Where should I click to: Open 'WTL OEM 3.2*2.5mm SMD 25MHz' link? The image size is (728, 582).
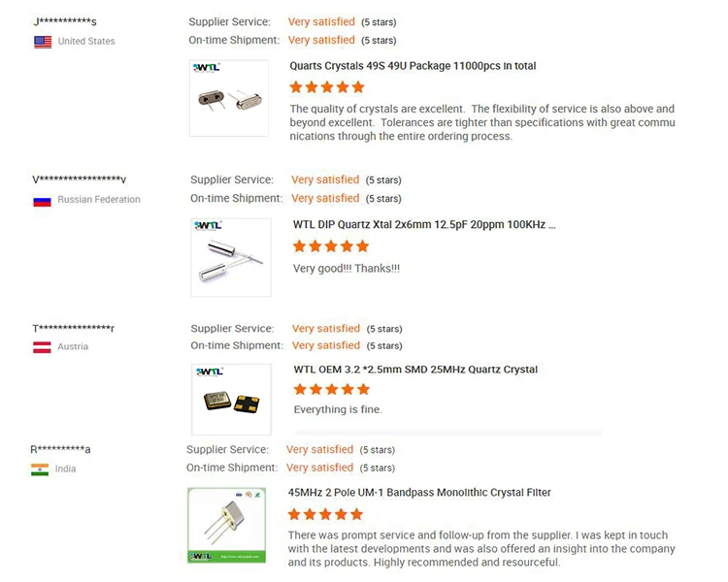(415, 370)
